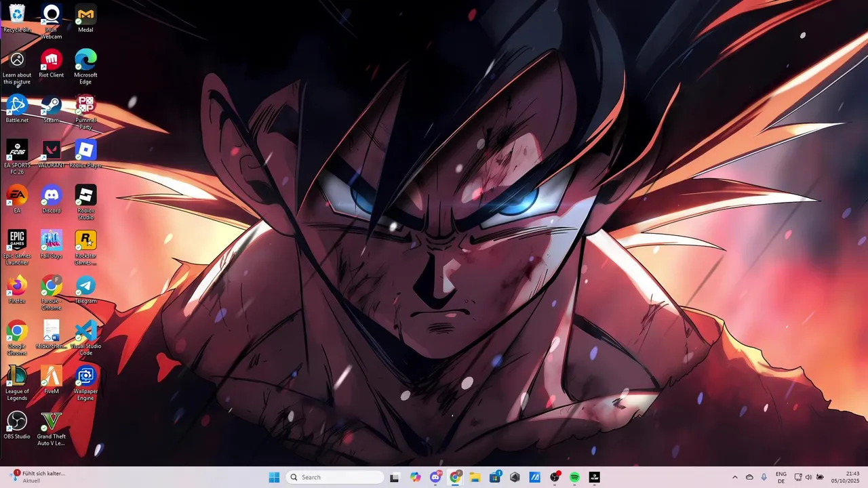Click the taskbar Search box
The image size is (868, 488).
(335, 477)
